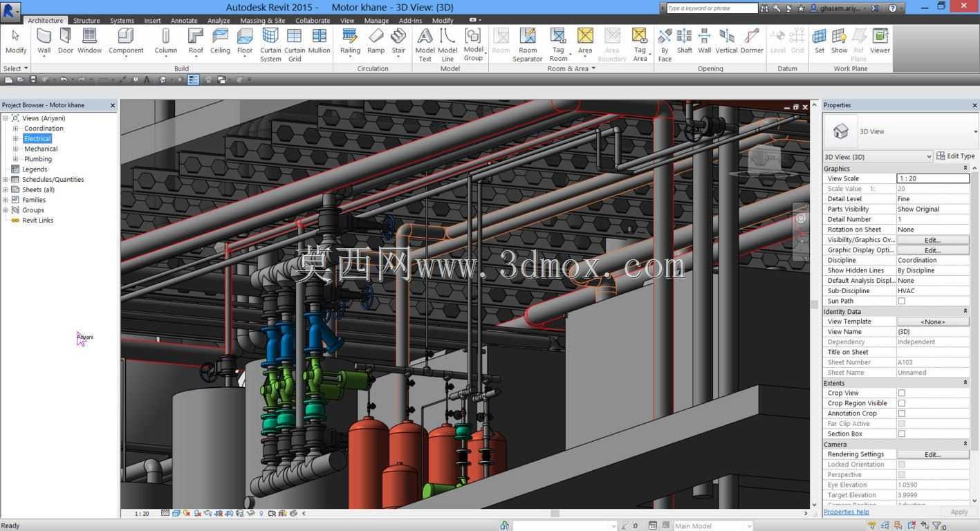Click the View Template <None> button
Screen dimensions: 980x531
click(932, 322)
